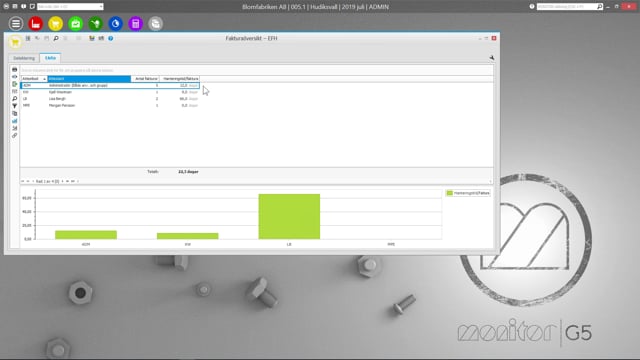This screenshot has width=640, height=360.
Task: Select the Morgan Persson row
Action: [x=110, y=105]
